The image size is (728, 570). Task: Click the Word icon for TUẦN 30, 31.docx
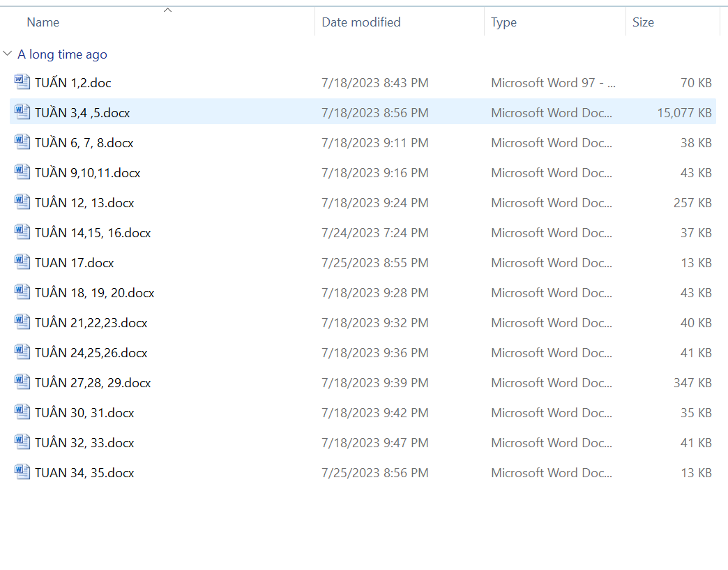(22, 412)
